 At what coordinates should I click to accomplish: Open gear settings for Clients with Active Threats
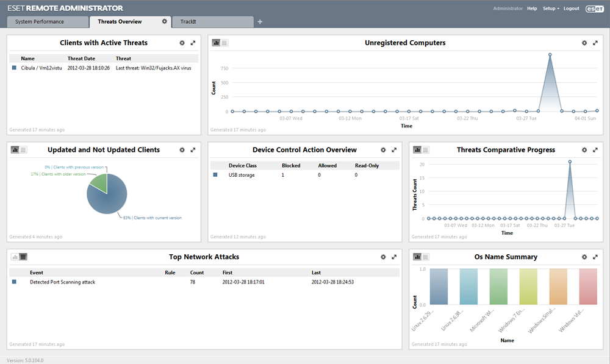pos(182,43)
